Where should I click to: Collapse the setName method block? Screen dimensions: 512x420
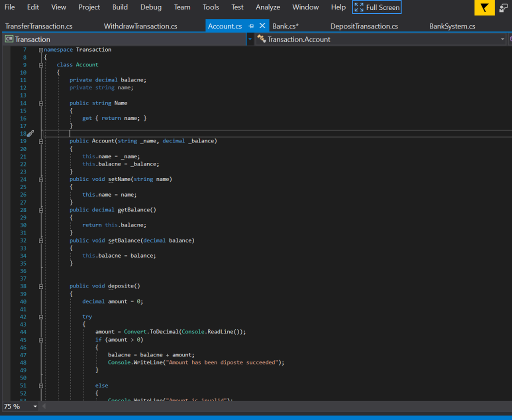41,179
